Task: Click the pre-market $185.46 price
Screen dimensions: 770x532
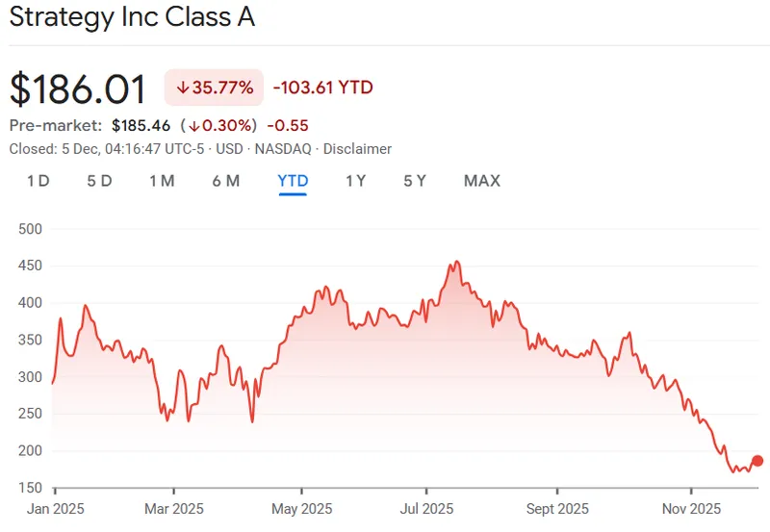Action: (141, 126)
